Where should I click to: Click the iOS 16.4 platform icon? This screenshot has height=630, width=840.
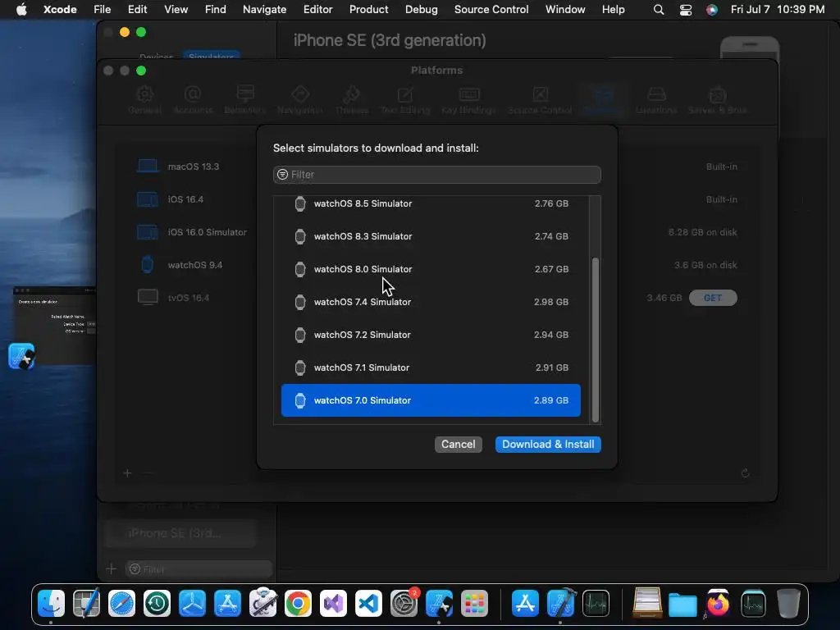(x=148, y=199)
